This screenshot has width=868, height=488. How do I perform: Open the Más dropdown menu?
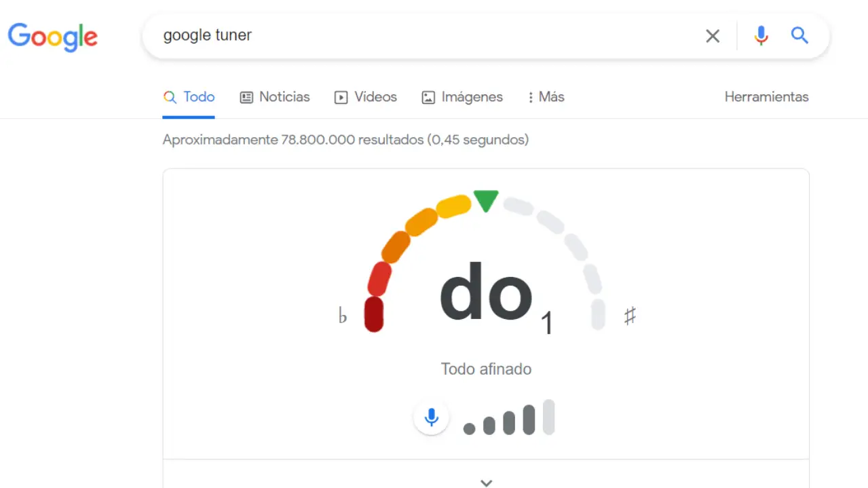546,97
